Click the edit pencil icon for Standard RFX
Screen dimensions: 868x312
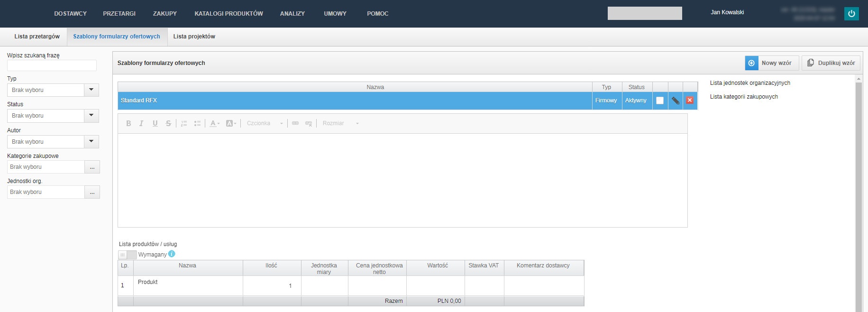click(x=675, y=101)
